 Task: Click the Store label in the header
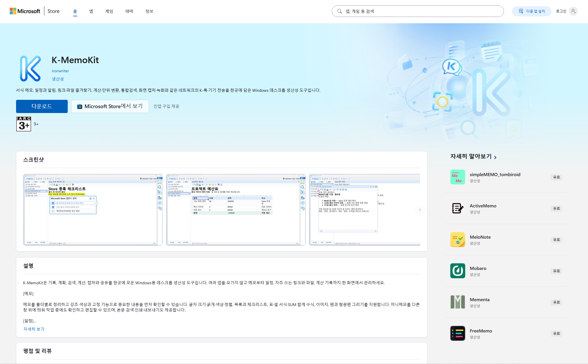pos(53,11)
